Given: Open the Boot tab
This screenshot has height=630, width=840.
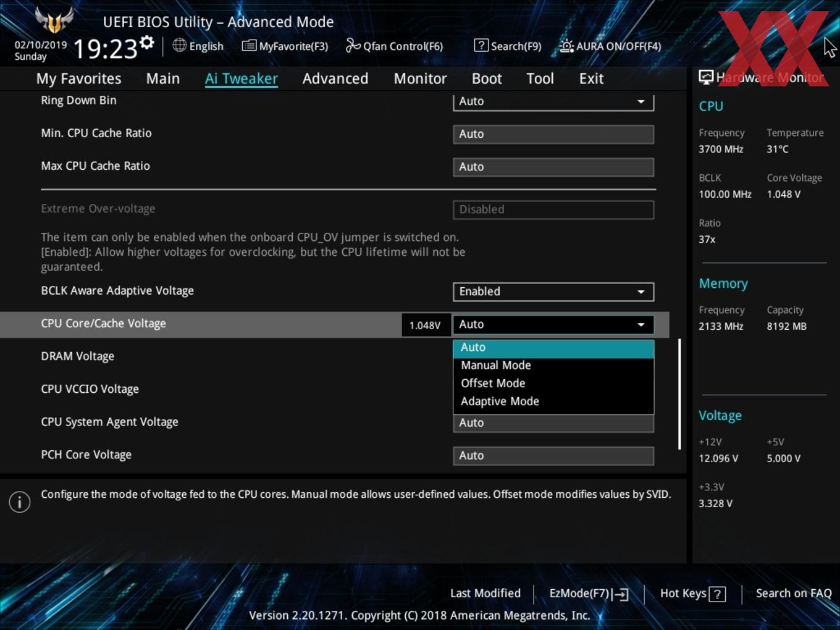Looking at the screenshot, I should (x=487, y=78).
